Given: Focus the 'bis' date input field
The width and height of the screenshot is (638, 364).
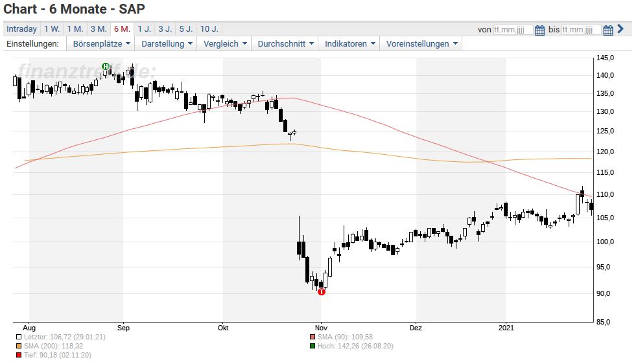Looking at the screenshot, I should coord(581,30).
